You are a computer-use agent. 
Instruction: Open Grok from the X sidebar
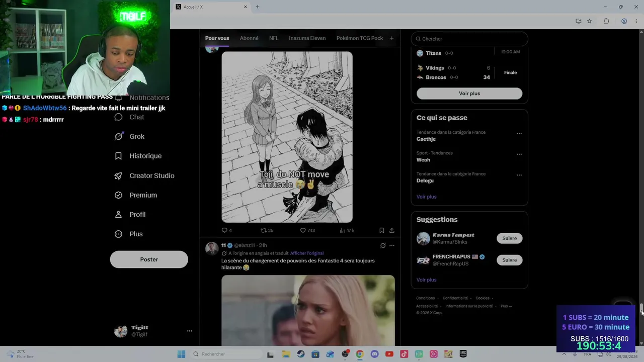point(130,136)
